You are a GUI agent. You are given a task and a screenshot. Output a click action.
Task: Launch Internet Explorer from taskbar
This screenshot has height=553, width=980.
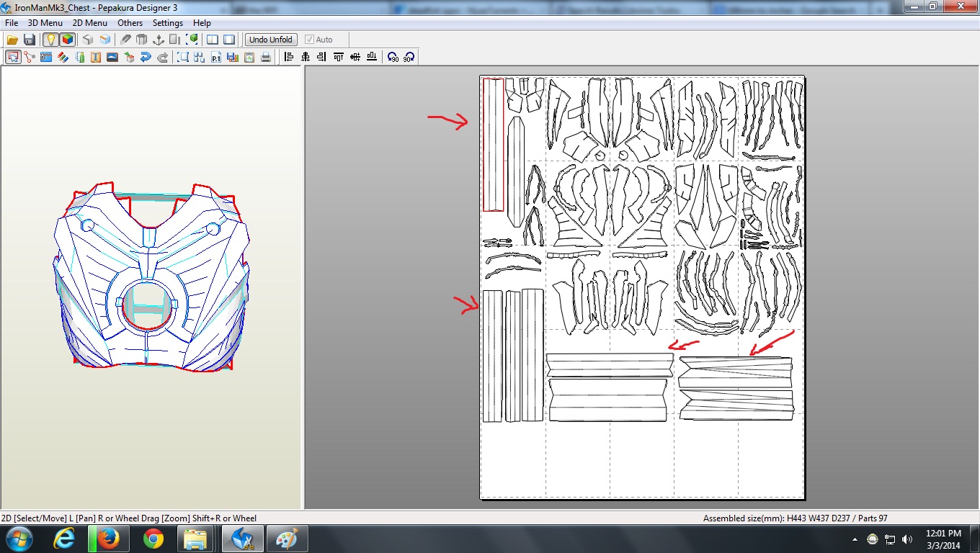[x=64, y=539]
